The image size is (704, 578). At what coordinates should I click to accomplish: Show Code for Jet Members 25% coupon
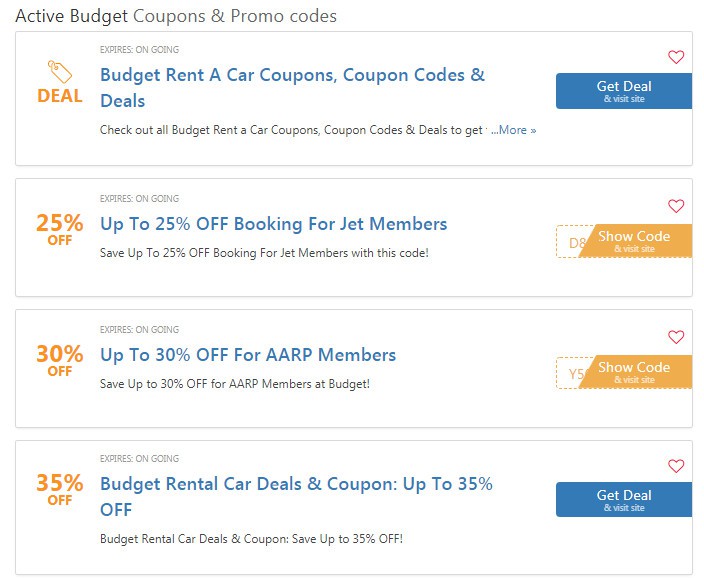(x=634, y=241)
